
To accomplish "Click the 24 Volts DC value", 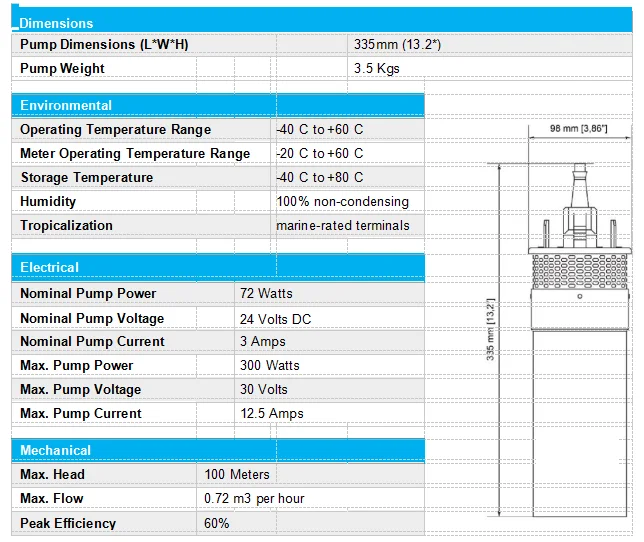I will 276,319.
